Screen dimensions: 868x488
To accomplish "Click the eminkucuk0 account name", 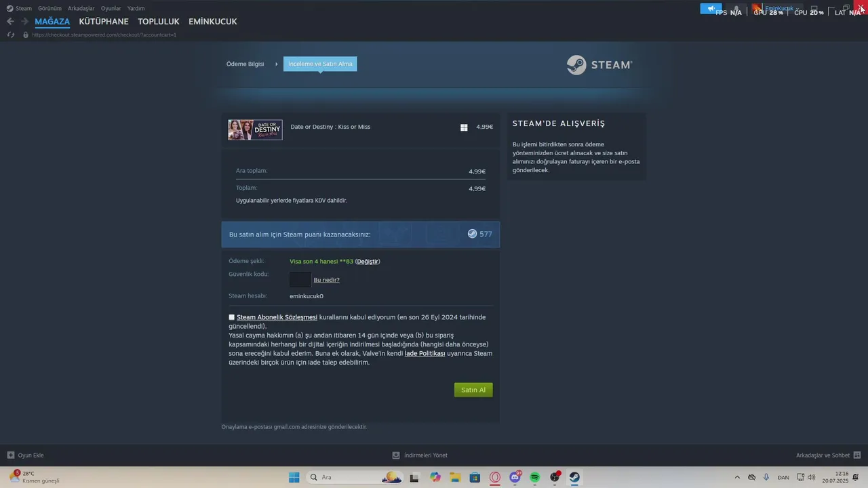I will [x=307, y=296].
